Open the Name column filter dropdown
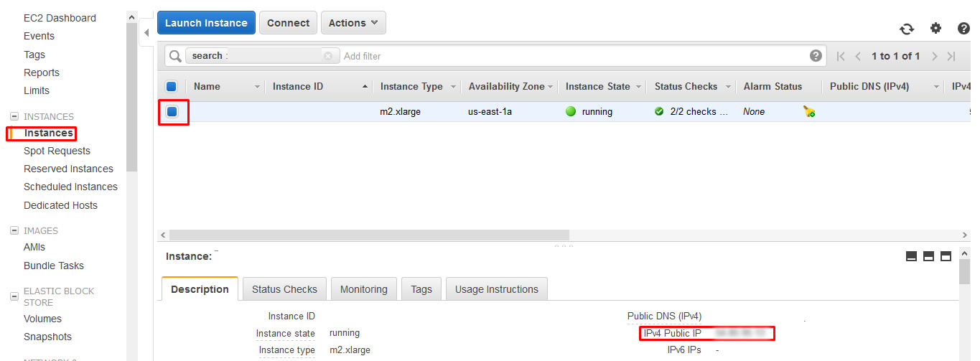 tap(258, 87)
